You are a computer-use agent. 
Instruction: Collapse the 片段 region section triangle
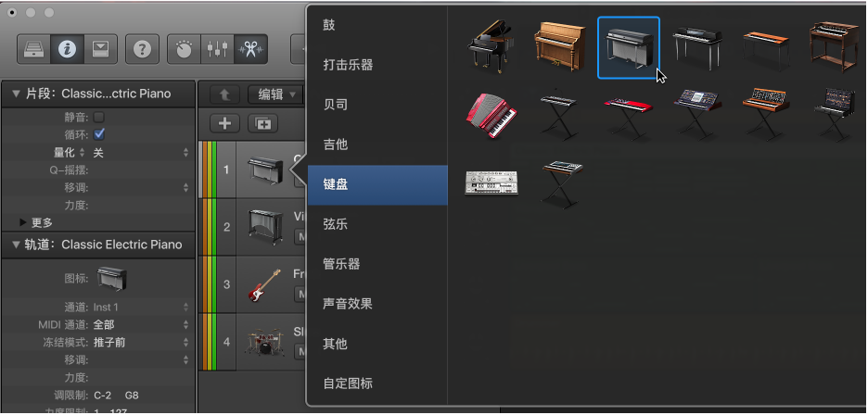(16, 94)
